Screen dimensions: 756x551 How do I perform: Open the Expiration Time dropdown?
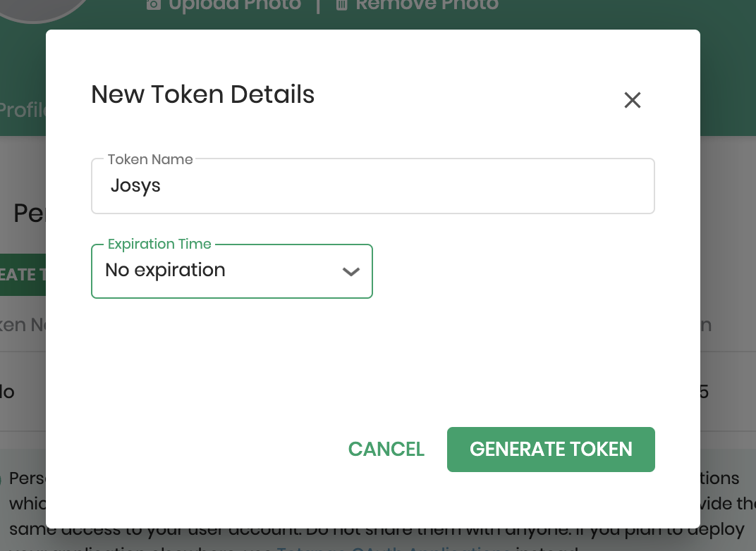[231, 271]
